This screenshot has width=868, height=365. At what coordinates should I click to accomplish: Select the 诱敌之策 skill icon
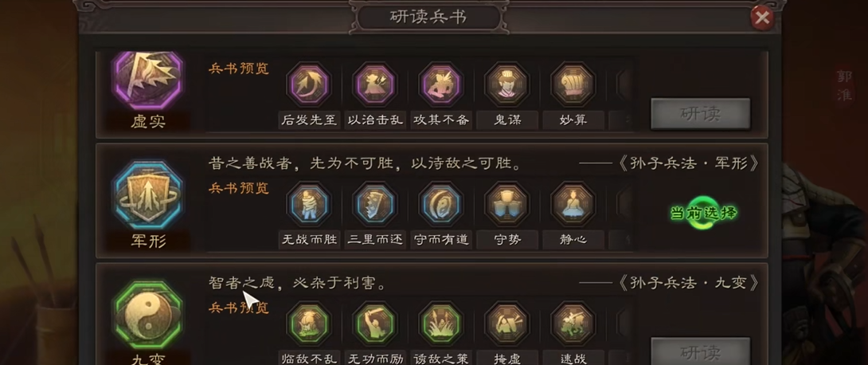tap(440, 324)
